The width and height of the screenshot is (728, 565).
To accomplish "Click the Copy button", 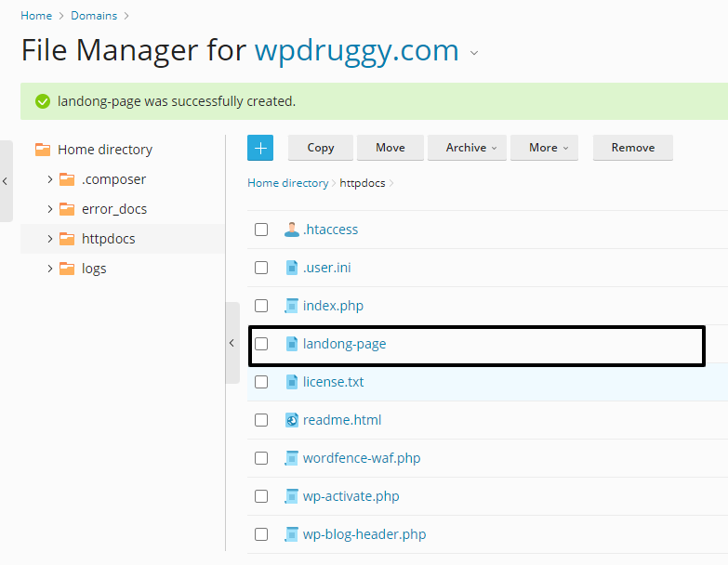I will pyautogui.click(x=321, y=148).
